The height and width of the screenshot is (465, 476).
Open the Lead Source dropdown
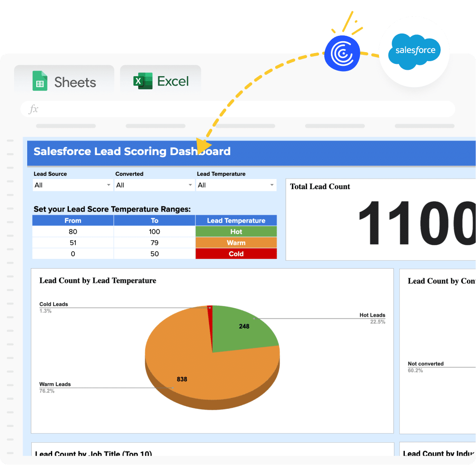click(72, 185)
